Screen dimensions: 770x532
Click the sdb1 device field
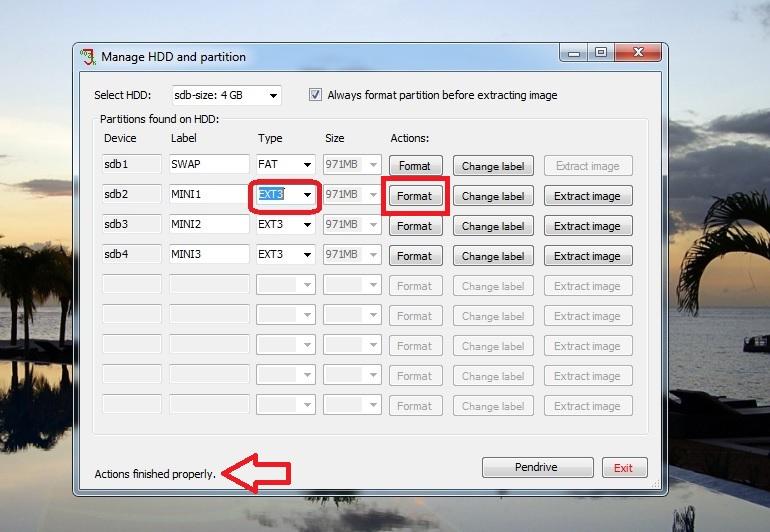[x=132, y=164]
